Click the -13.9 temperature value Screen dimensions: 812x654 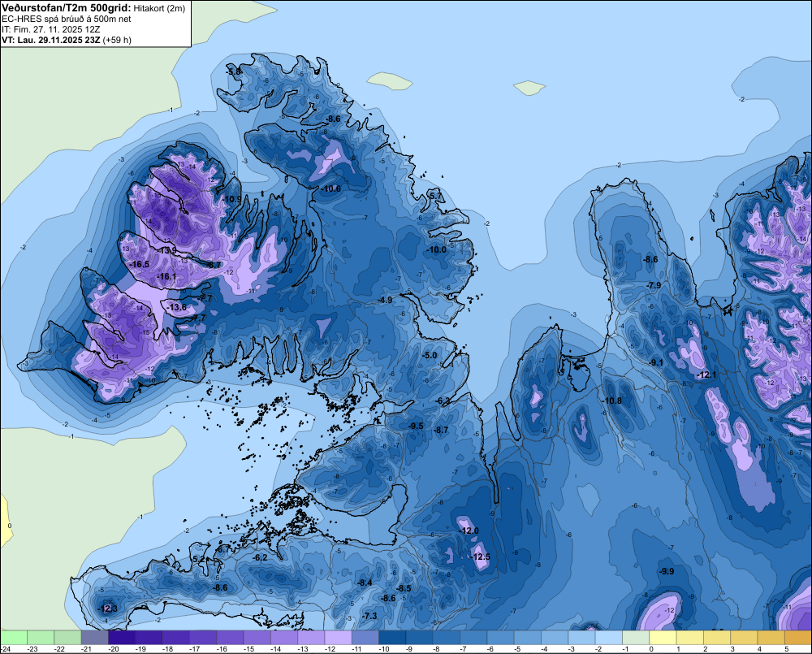166,250
